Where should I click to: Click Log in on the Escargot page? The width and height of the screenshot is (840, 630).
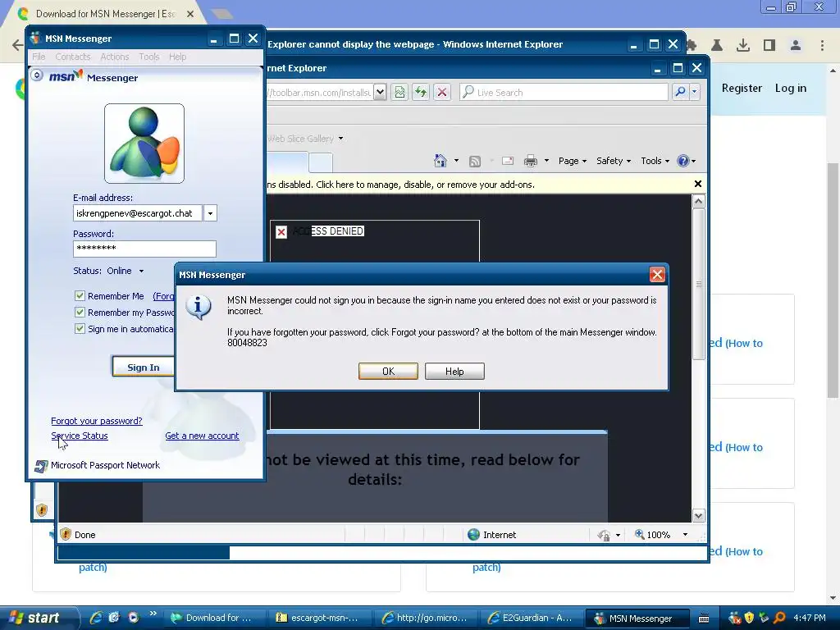click(x=790, y=88)
